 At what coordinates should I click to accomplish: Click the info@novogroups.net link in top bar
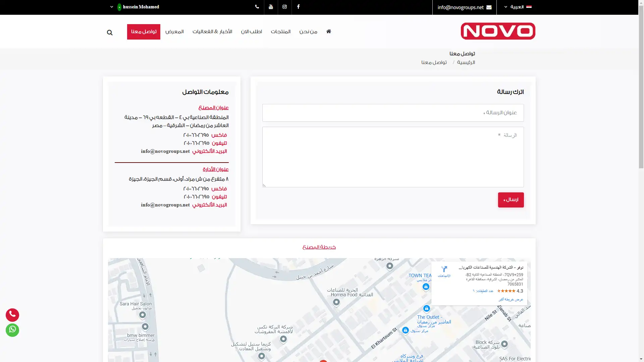point(461,7)
